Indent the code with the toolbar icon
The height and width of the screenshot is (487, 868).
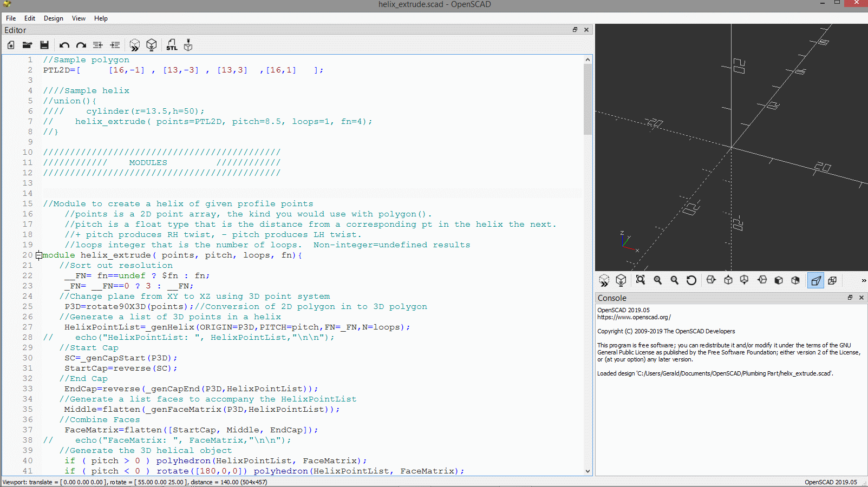click(115, 45)
